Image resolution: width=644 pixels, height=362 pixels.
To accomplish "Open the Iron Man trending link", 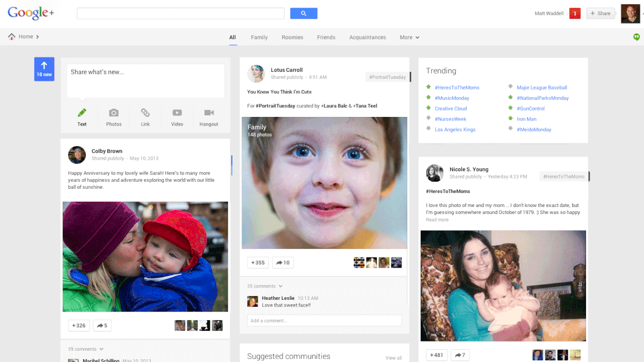I will (526, 119).
